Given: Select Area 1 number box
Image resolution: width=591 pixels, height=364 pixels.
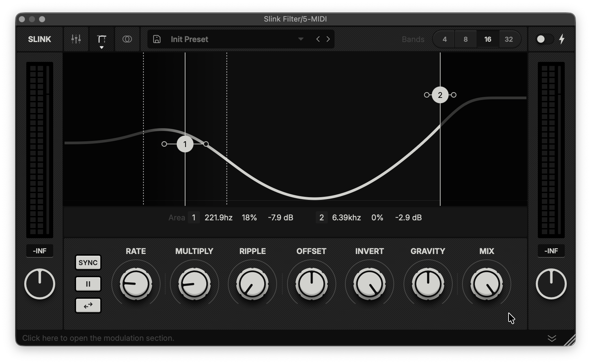Looking at the screenshot, I should click(x=194, y=218).
